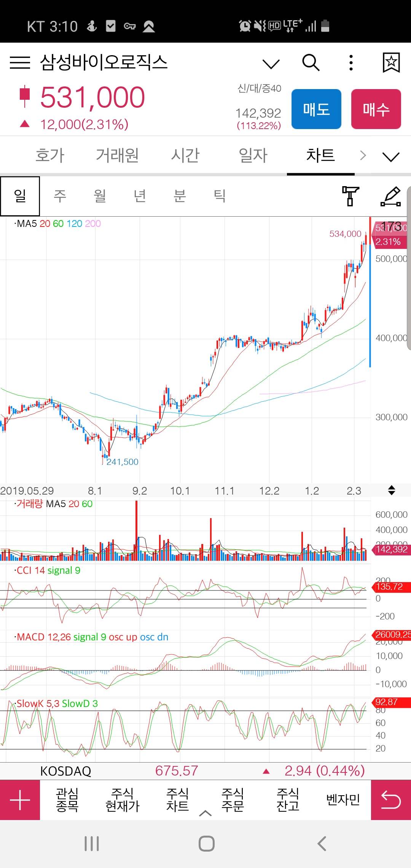Open the 거래원 tab
This screenshot has height=868, width=411.
coord(117,155)
